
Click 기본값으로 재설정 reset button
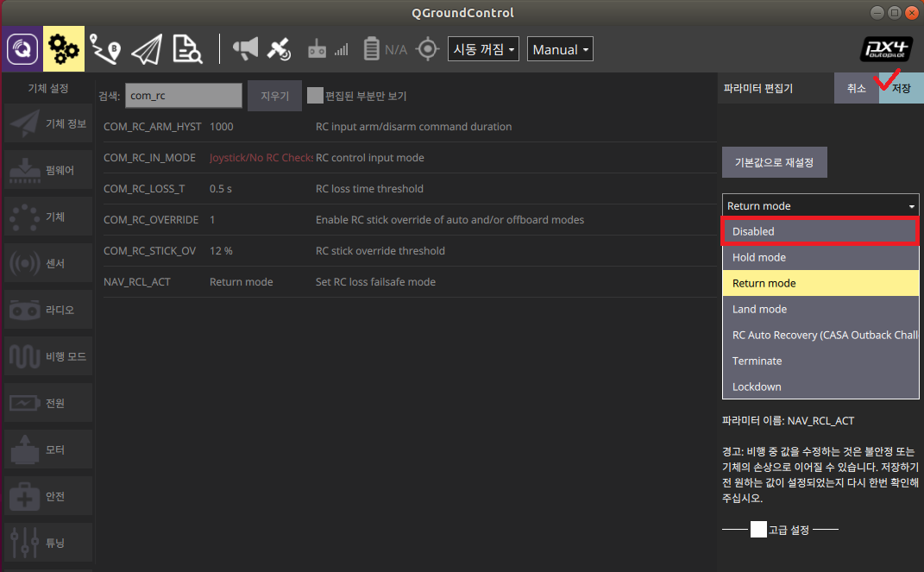(x=775, y=162)
